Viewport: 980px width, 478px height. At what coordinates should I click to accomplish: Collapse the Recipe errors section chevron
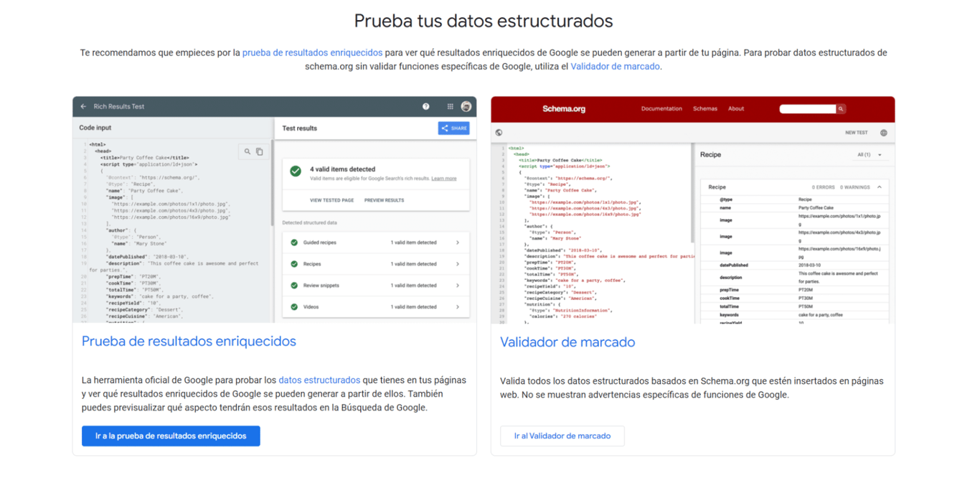click(x=880, y=187)
